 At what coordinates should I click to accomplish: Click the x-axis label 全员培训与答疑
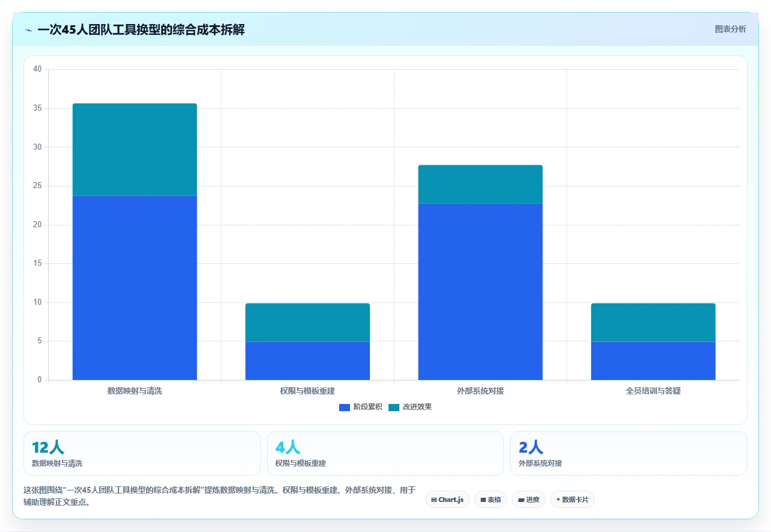tap(653, 391)
